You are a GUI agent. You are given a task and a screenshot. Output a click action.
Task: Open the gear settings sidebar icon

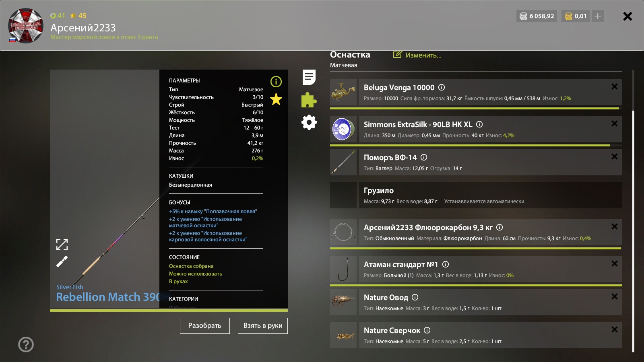coord(309,122)
